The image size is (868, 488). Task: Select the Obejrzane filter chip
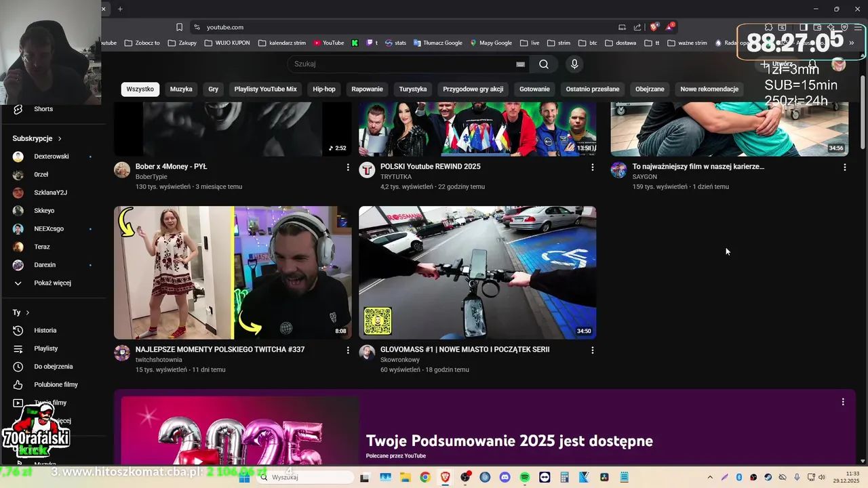[x=650, y=89]
